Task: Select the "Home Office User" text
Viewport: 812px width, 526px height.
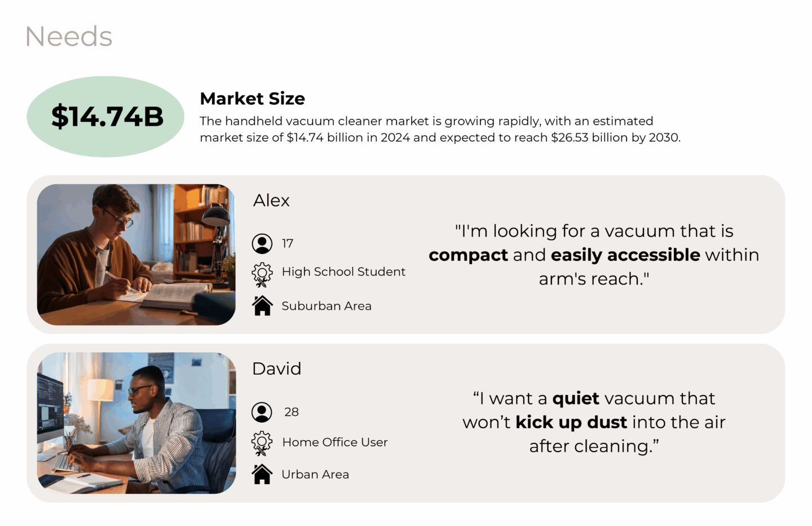Action: click(x=335, y=442)
